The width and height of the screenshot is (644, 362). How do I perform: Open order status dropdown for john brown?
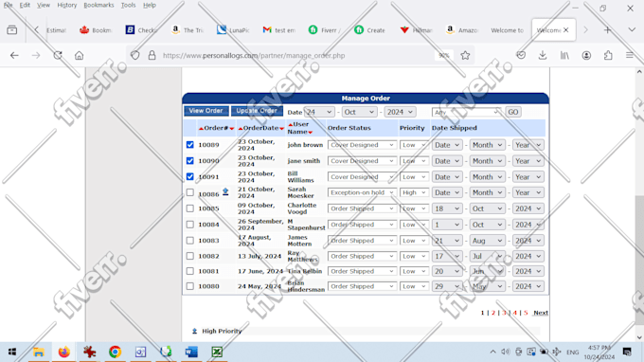tap(362, 145)
